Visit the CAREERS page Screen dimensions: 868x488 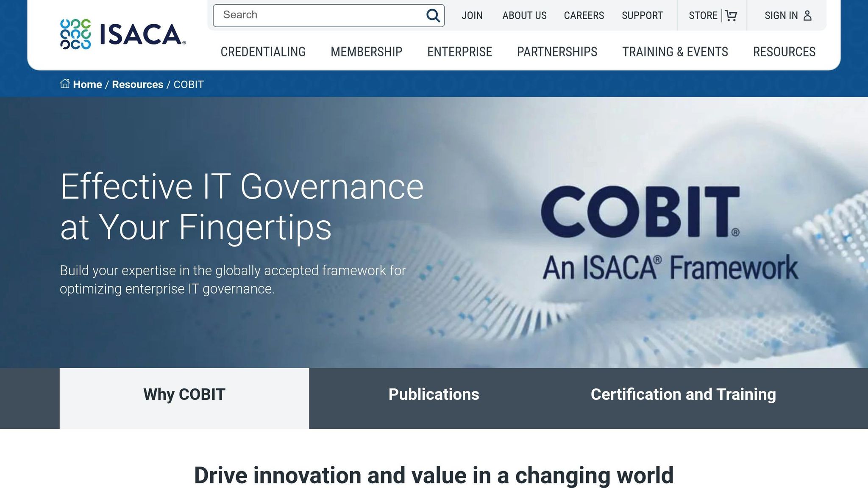click(x=584, y=15)
